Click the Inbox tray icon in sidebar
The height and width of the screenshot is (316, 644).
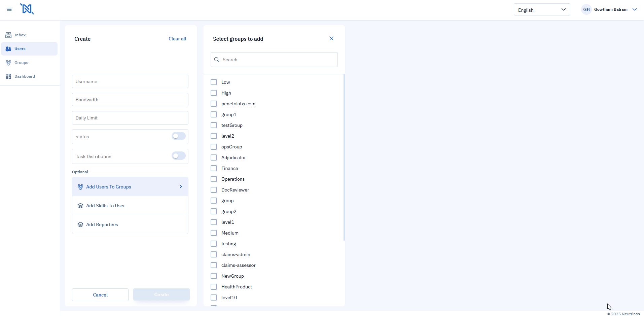(8, 35)
